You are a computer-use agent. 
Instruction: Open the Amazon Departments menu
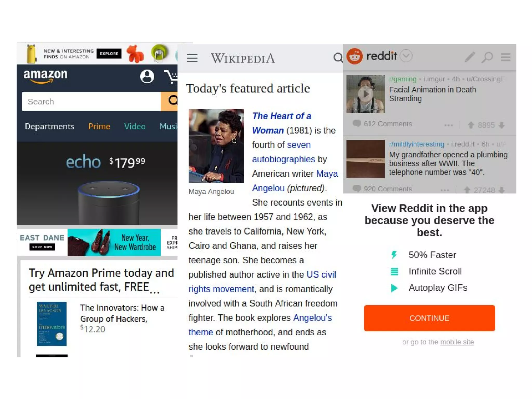50,127
